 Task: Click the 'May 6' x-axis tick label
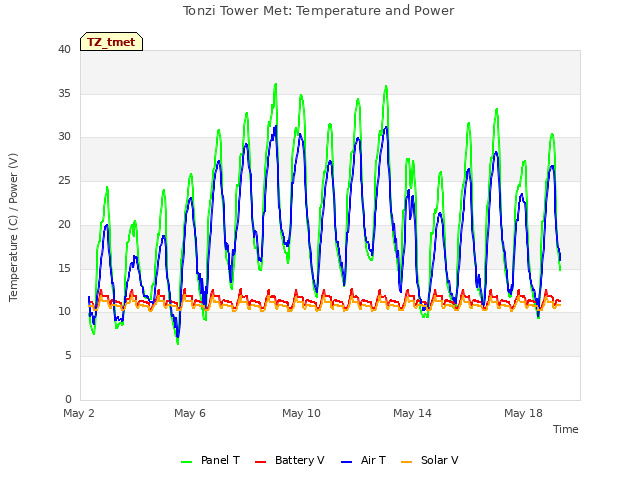tap(190, 413)
